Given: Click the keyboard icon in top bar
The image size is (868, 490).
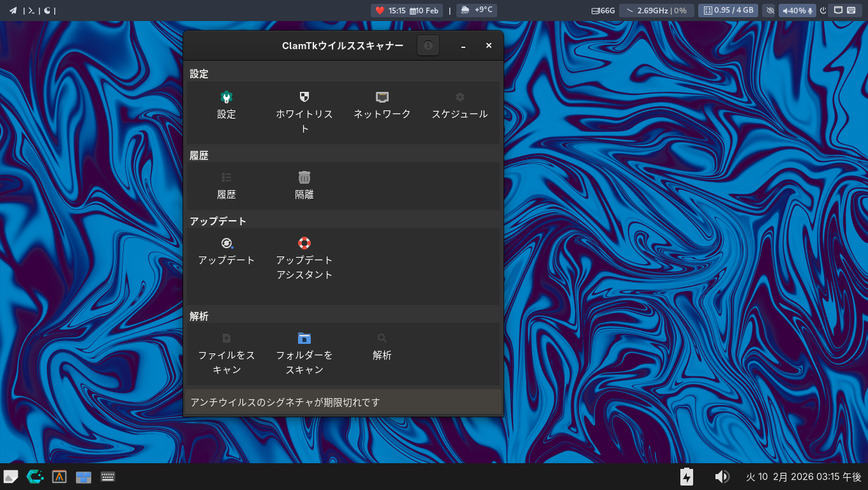Looking at the screenshot, I should point(851,10).
